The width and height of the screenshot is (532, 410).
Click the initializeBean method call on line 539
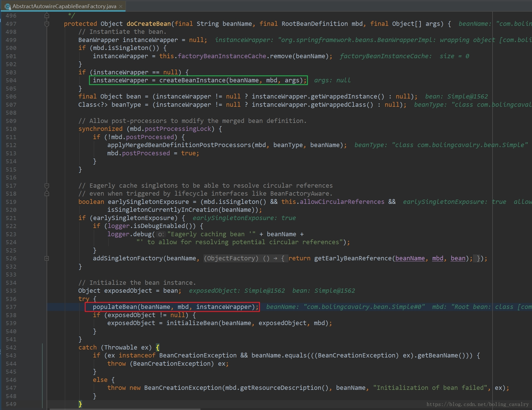pyautogui.click(x=192, y=323)
